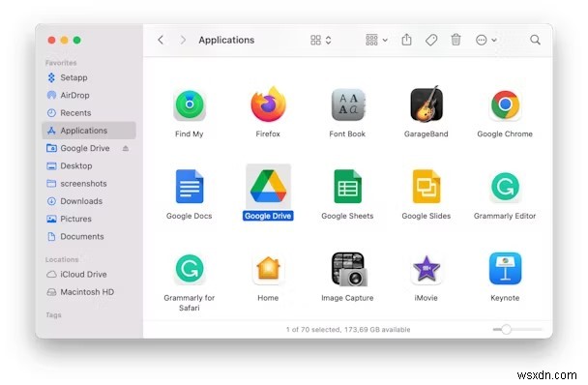Select the GarageBand guitar icon
This screenshot has width=588, height=385.
pos(426,104)
